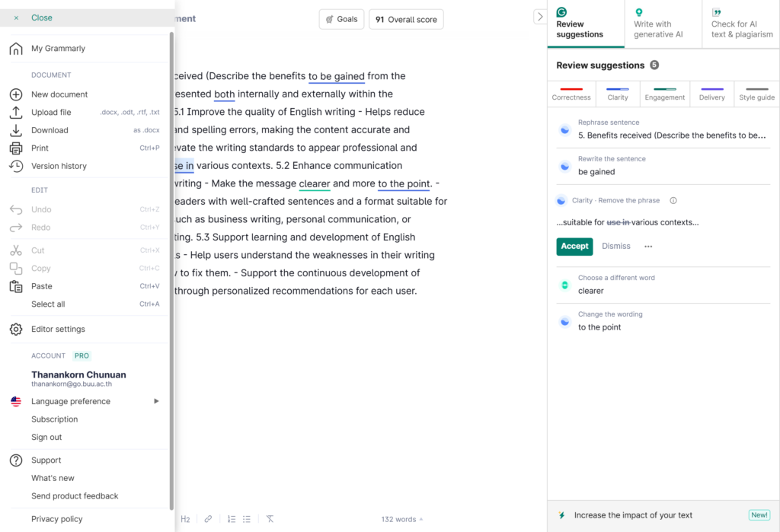Dismiss the clarity suggestion

616,247
